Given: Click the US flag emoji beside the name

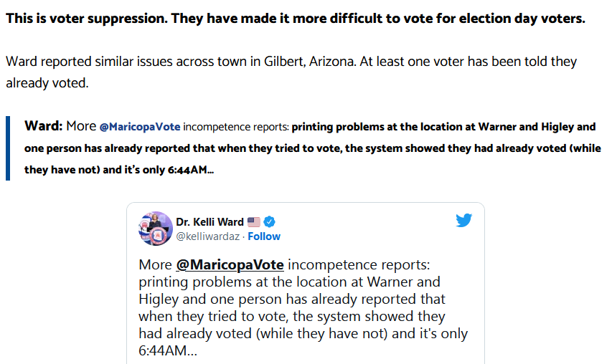Looking at the screenshot, I should pos(254,222).
